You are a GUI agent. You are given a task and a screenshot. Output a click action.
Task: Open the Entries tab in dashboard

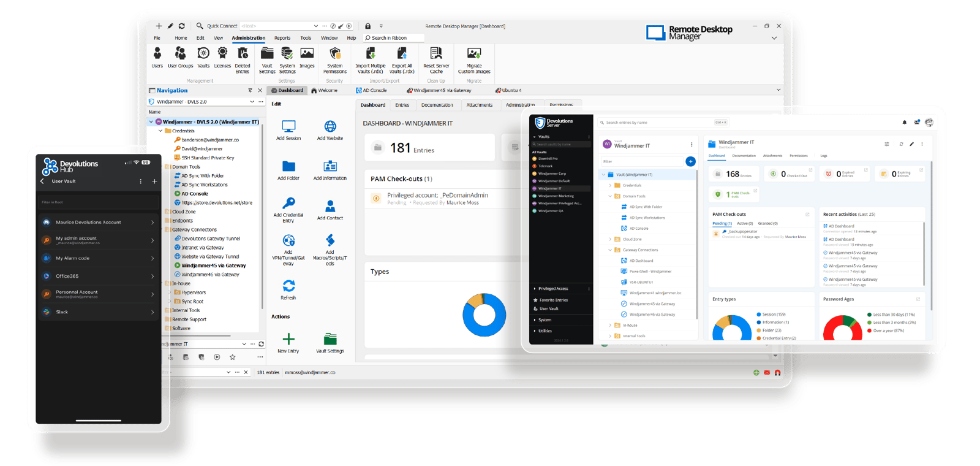[402, 105]
